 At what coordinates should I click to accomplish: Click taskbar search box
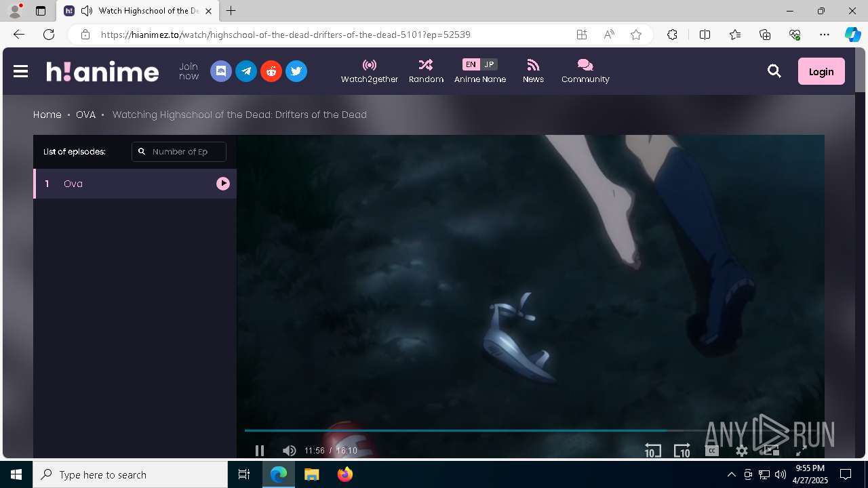coord(130,474)
